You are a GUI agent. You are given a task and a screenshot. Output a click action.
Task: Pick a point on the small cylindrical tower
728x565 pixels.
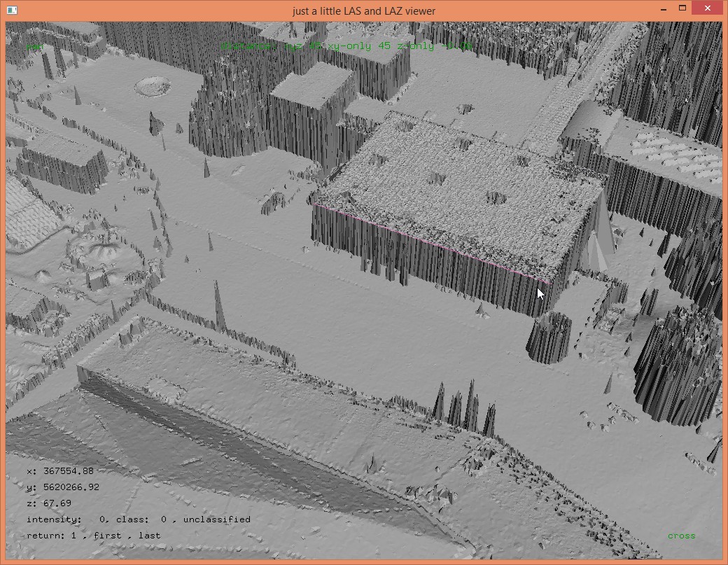click(x=549, y=337)
